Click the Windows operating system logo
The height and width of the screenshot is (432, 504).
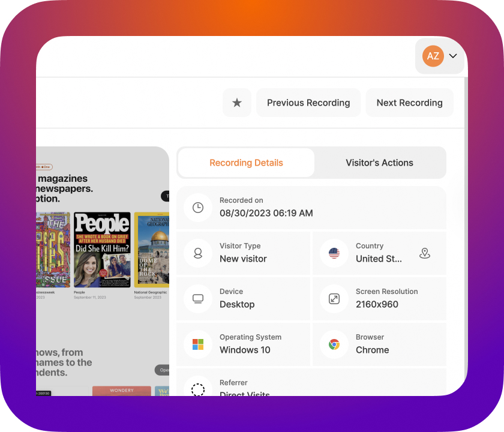[x=198, y=344]
